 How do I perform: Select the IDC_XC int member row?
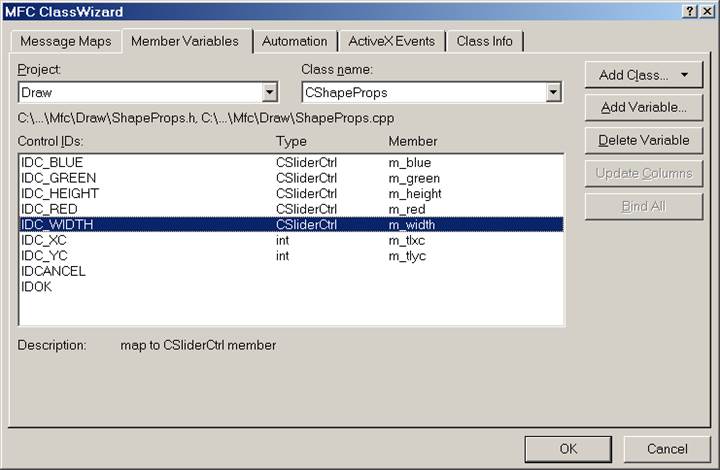point(45,240)
